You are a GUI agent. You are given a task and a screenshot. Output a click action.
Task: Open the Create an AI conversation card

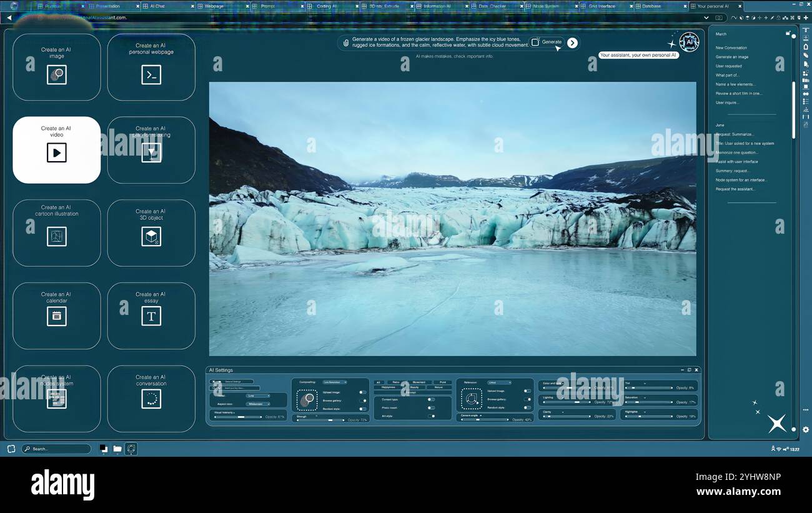pos(151,399)
